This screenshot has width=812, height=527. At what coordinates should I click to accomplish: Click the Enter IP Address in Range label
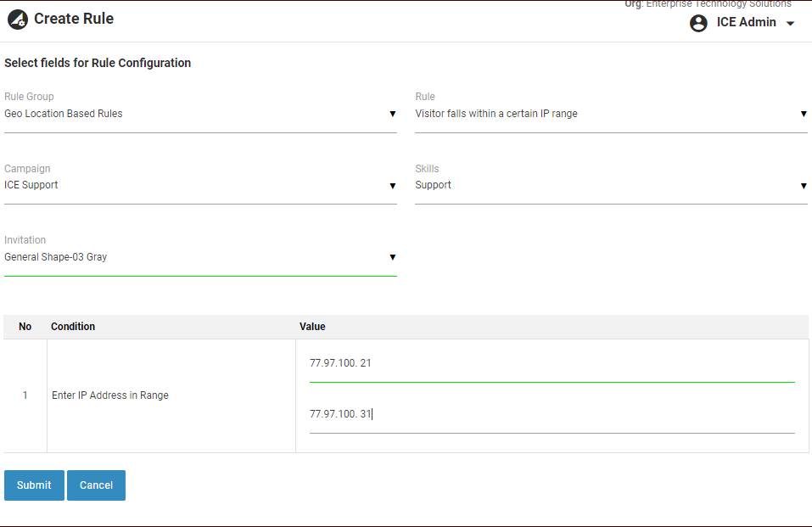pyautogui.click(x=110, y=395)
